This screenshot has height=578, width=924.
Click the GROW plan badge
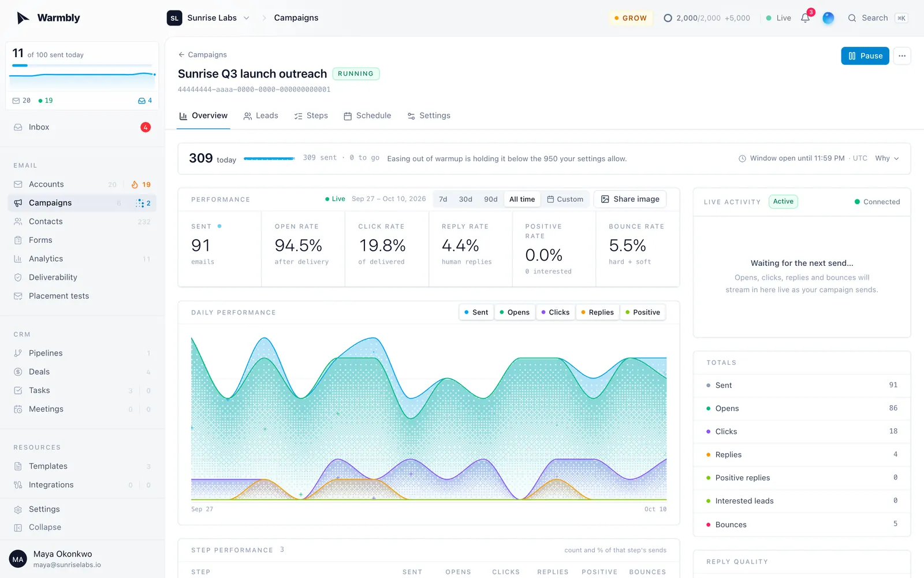point(631,18)
